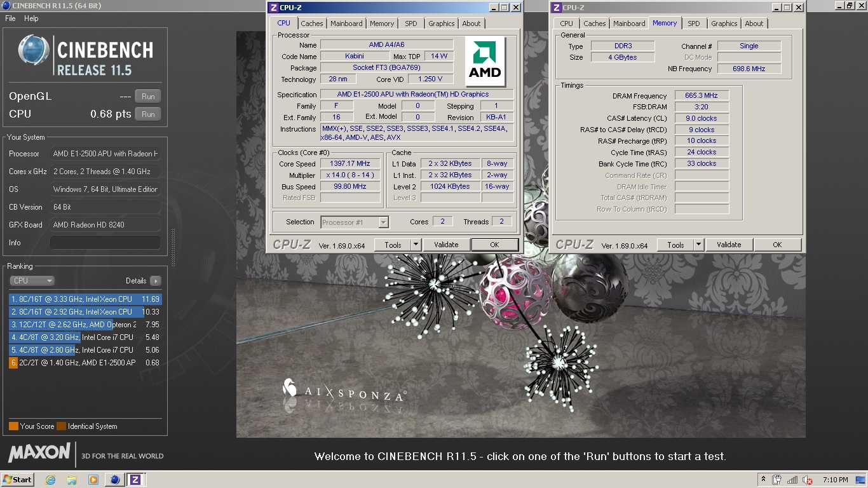Screen dimensions: 868x488
Task: Switch to CPU-Z via purple Z taskbar button
Action: point(135,480)
